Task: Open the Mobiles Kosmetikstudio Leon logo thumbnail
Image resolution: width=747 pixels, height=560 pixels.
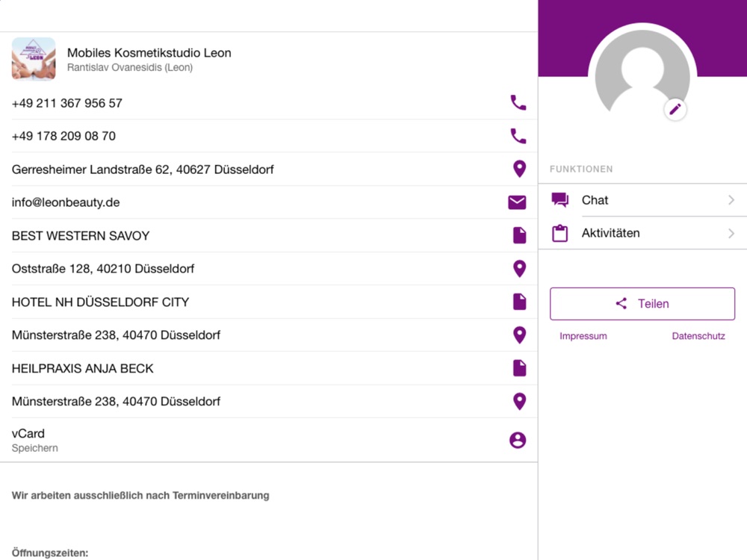Action: (x=34, y=59)
